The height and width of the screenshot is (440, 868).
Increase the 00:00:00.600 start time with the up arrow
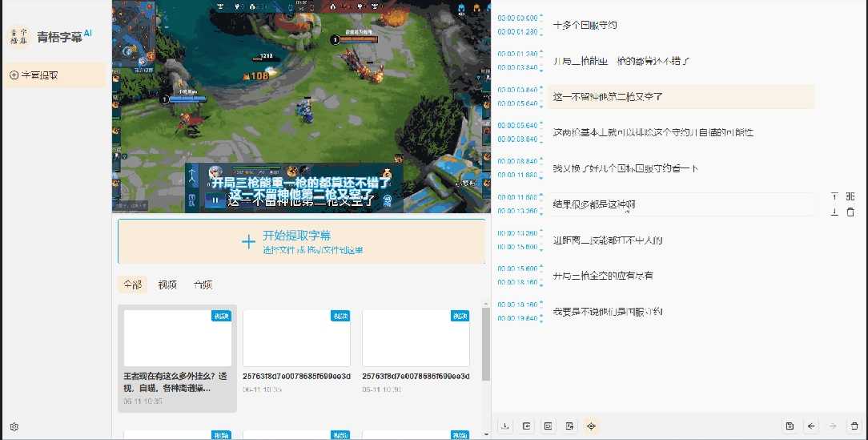[541, 16]
